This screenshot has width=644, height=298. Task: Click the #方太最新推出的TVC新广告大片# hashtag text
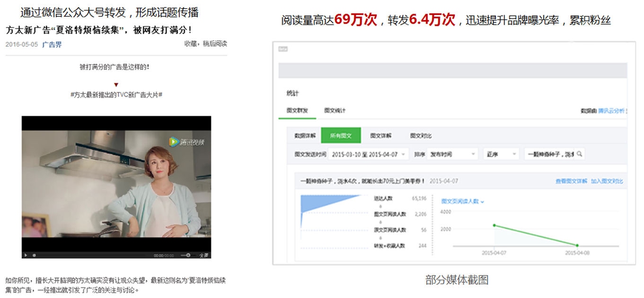(x=116, y=95)
